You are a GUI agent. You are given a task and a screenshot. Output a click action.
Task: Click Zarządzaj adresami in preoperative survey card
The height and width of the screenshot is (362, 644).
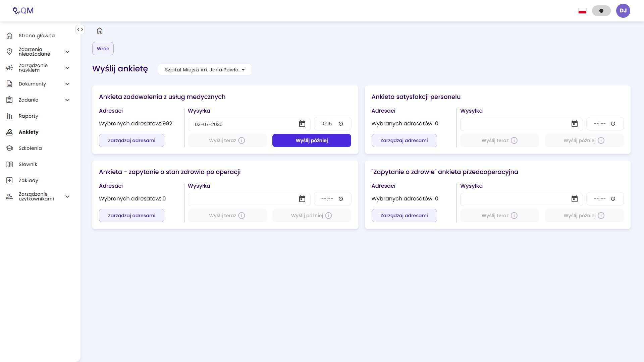point(404,216)
